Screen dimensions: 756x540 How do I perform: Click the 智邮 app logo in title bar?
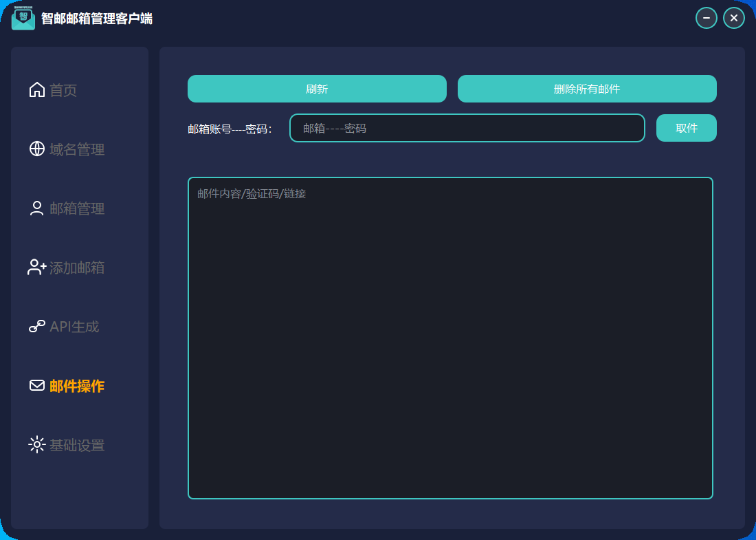coord(23,18)
